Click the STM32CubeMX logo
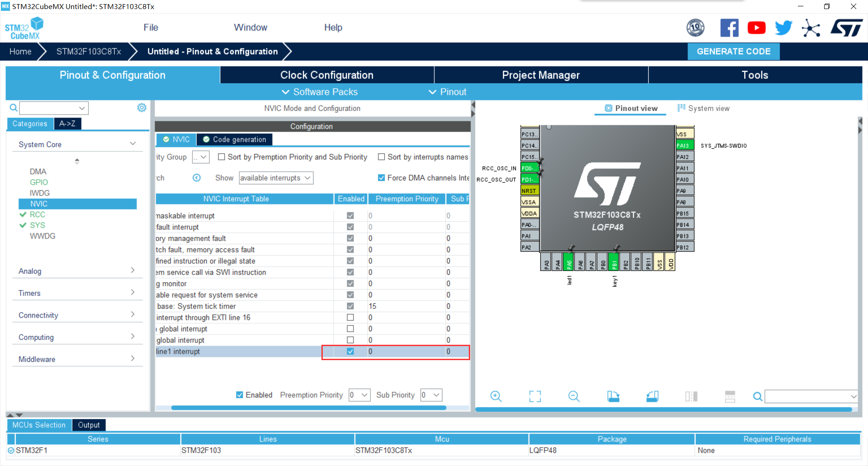Image resolution: width=868 pixels, height=466 pixels. [x=24, y=28]
